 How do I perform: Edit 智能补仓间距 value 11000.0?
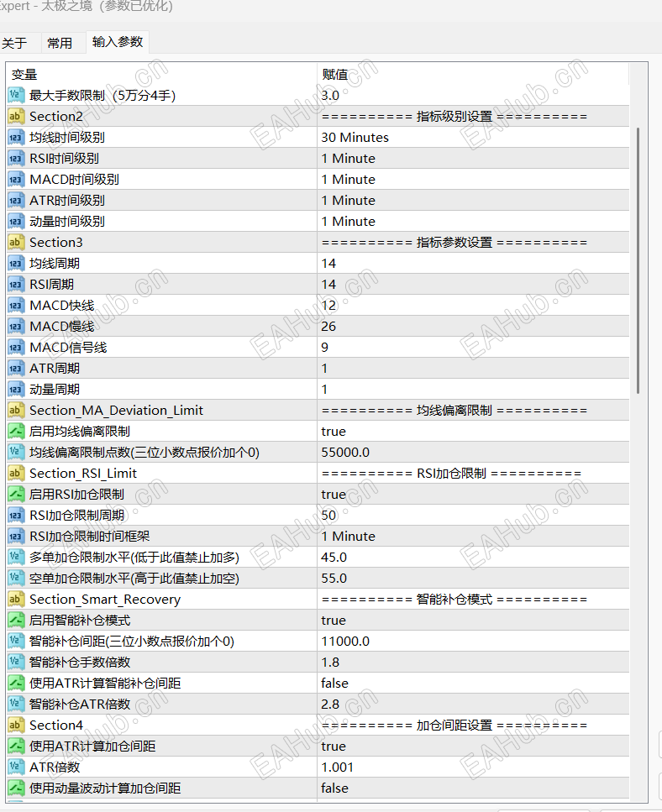[473, 641]
